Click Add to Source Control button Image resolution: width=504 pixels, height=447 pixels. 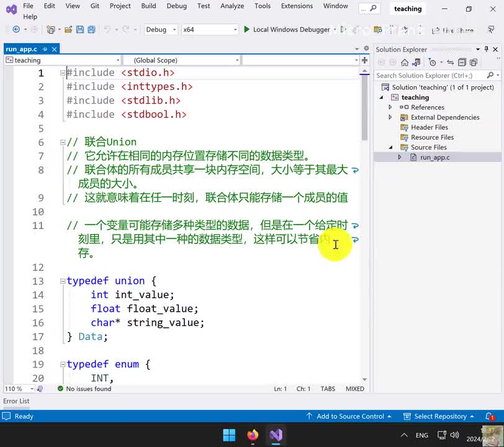349,416
